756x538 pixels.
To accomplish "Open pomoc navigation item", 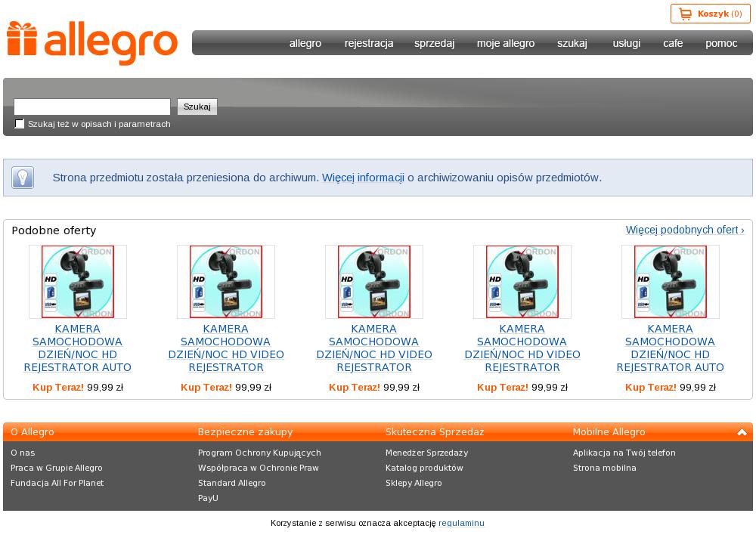I will tap(721, 43).
